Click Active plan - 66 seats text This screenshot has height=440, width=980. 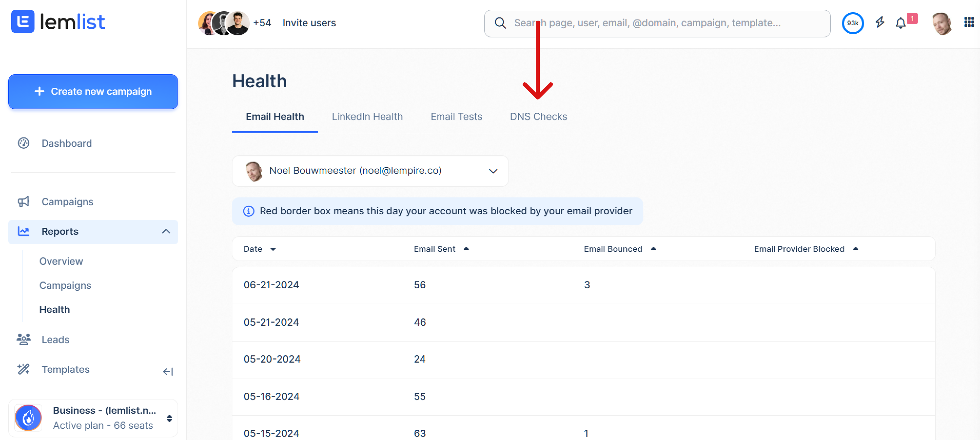click(103, 425)
